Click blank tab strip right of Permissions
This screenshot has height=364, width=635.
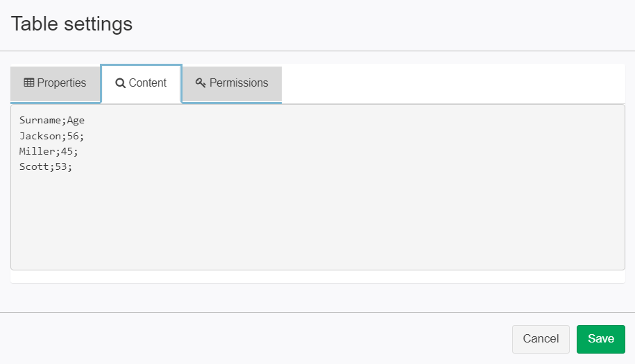453,83
